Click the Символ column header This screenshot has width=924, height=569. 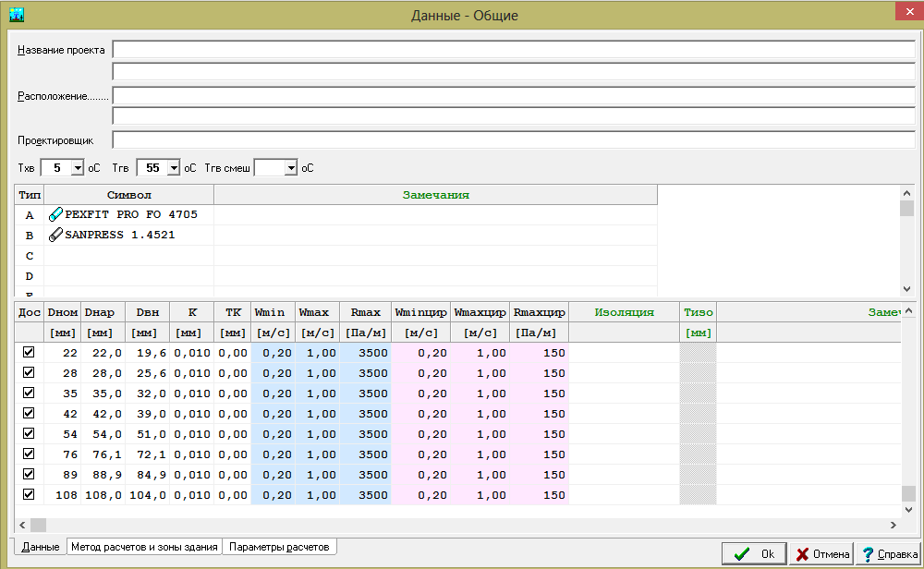click(129, 195)
